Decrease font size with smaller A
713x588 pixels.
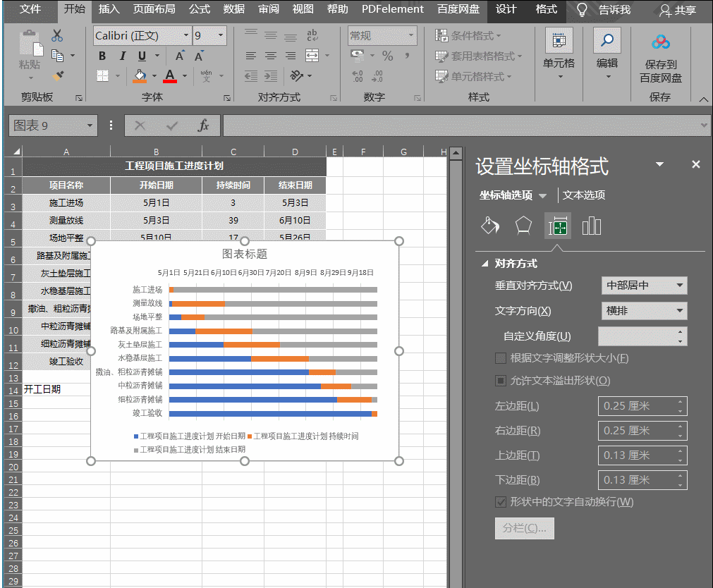(199, 56)
